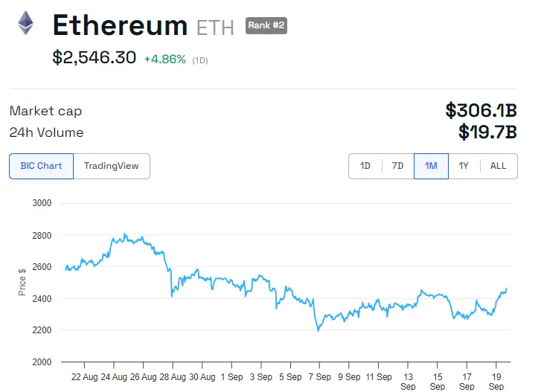Click the $306.1B market cap value

(481, 110)
